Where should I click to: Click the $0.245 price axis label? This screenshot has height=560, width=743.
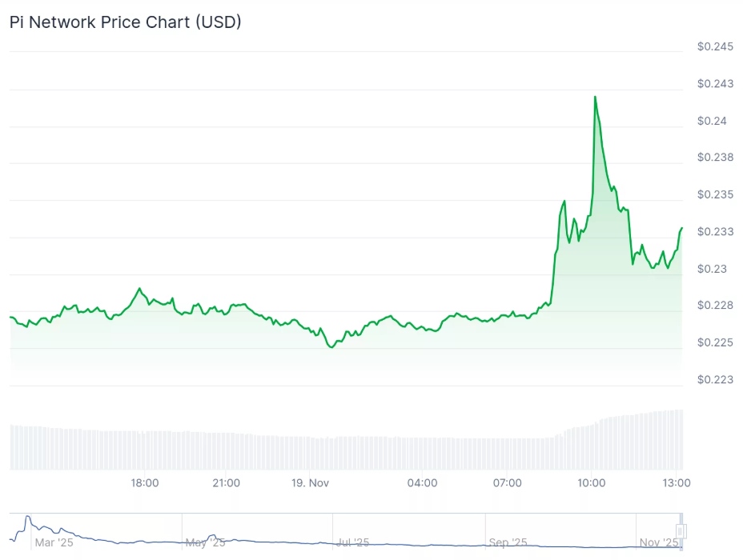pyautogui.click(x=715, y=46)
